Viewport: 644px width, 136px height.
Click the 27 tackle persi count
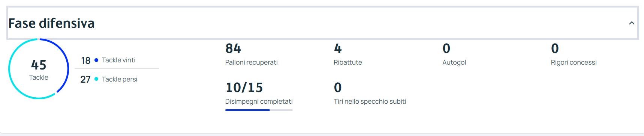point(85,79)
